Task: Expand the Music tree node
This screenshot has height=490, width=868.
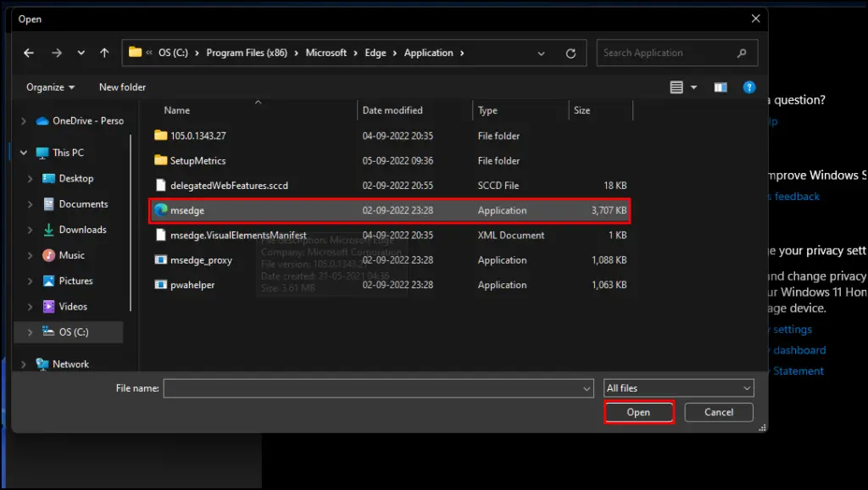Action: click(30, 255)
